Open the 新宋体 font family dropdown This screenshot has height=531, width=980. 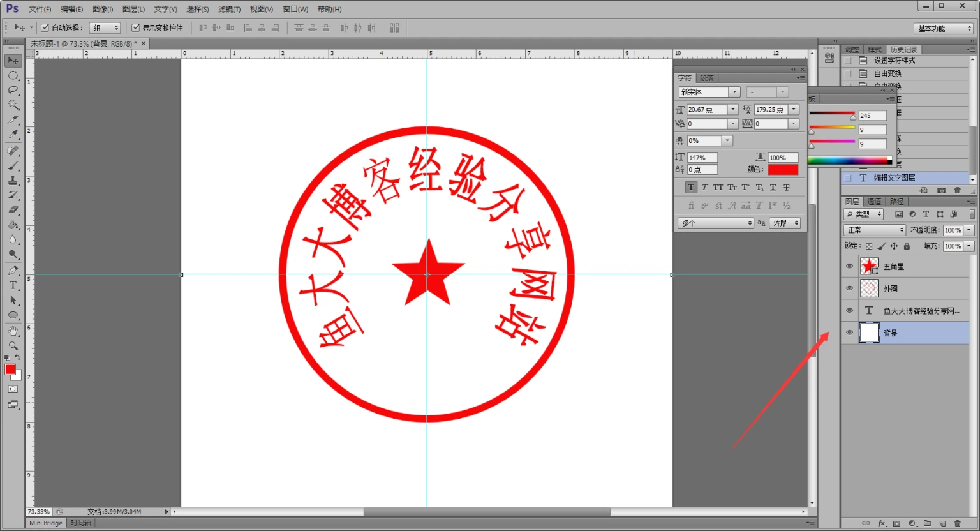pos(734,92)
